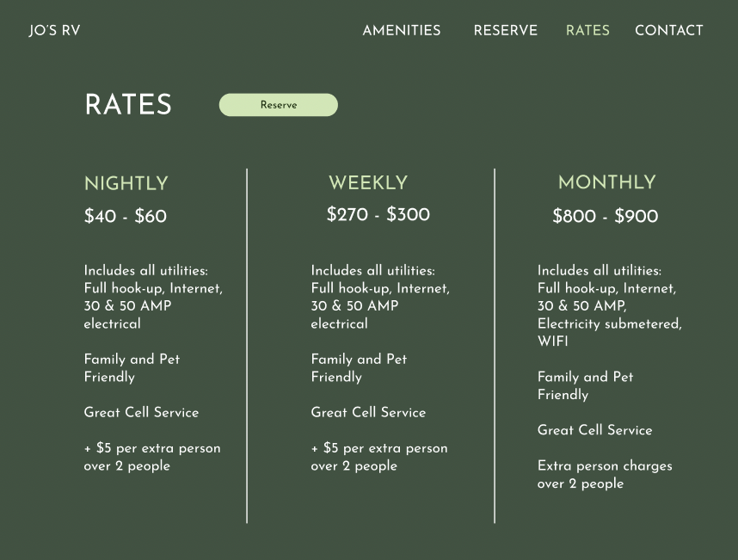Click the $800 - $900 monthly price
Screen dimensions: 738x560
point(605,216)
